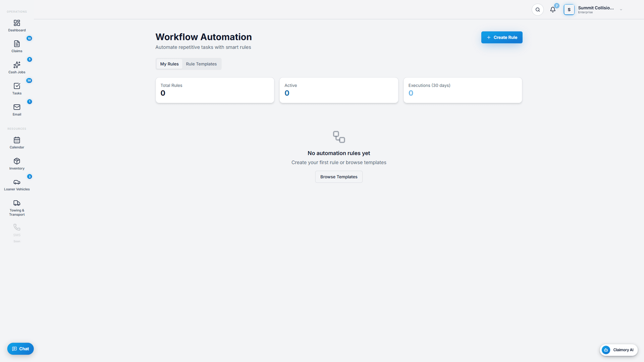
Task: Switch to the My Rules tab
Action: pos(169,64)
